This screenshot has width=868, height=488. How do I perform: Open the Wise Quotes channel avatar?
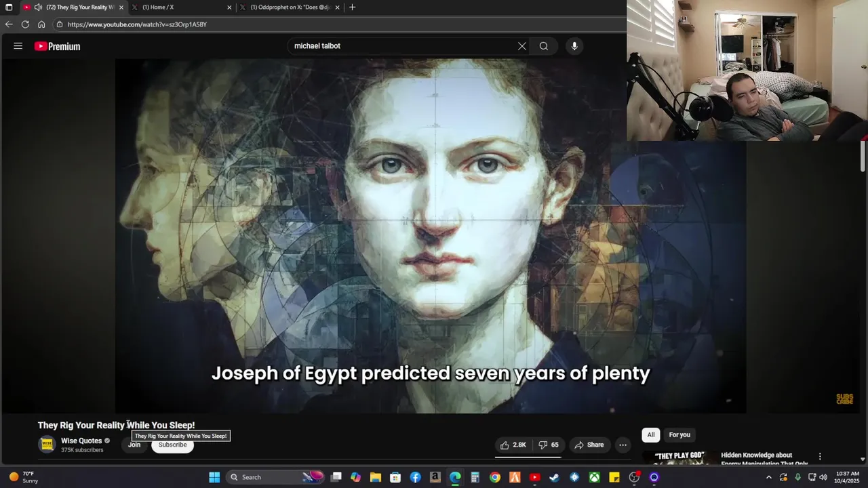point(47,445)
